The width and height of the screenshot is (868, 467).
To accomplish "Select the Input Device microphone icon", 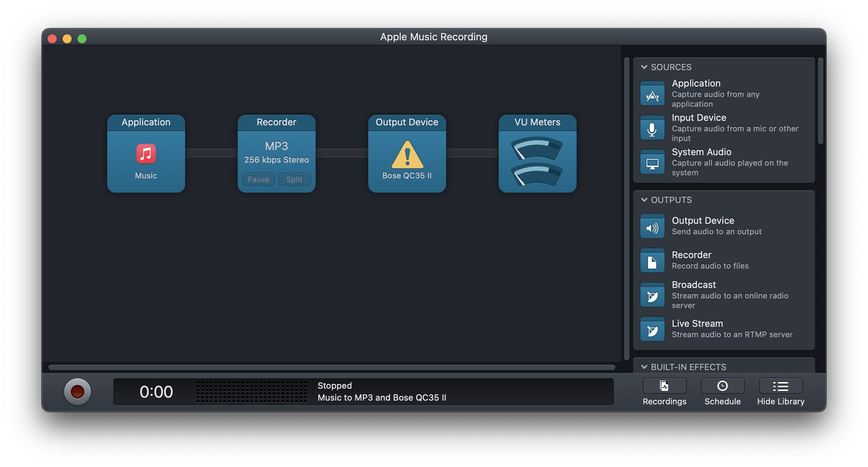I will pos(652,128).
